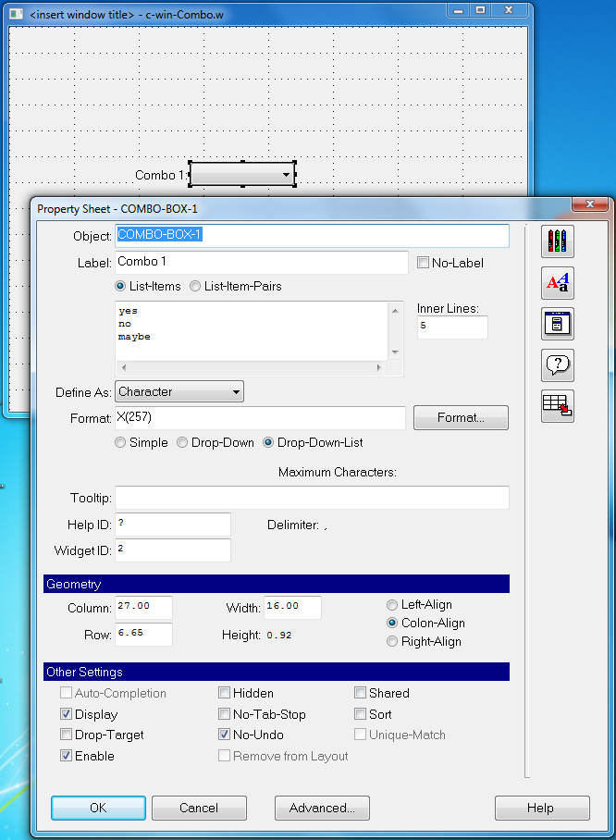
Task: Enable the Drop-Target checkbox
Action: [66, 735]
